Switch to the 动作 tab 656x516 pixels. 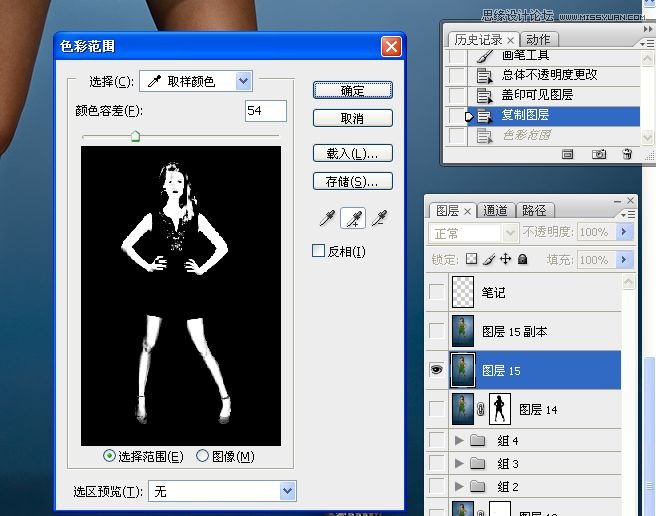pyautogui.click(x=538, y=40)
